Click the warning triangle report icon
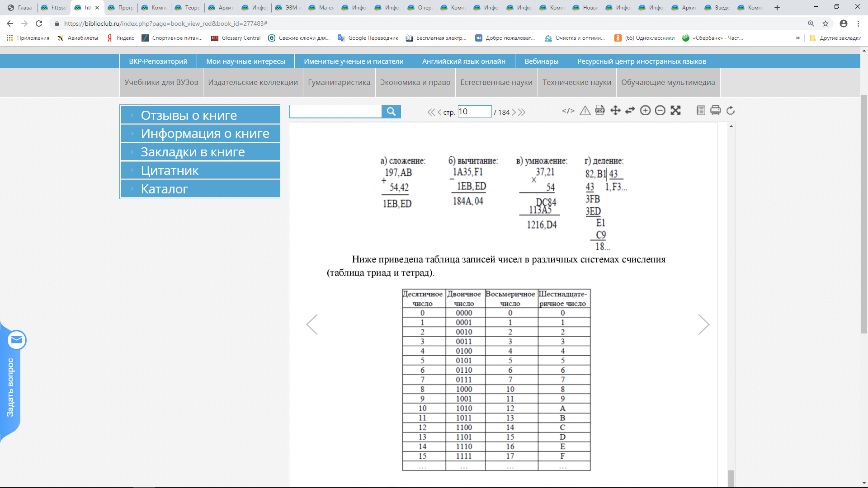 tap(585, 111)
